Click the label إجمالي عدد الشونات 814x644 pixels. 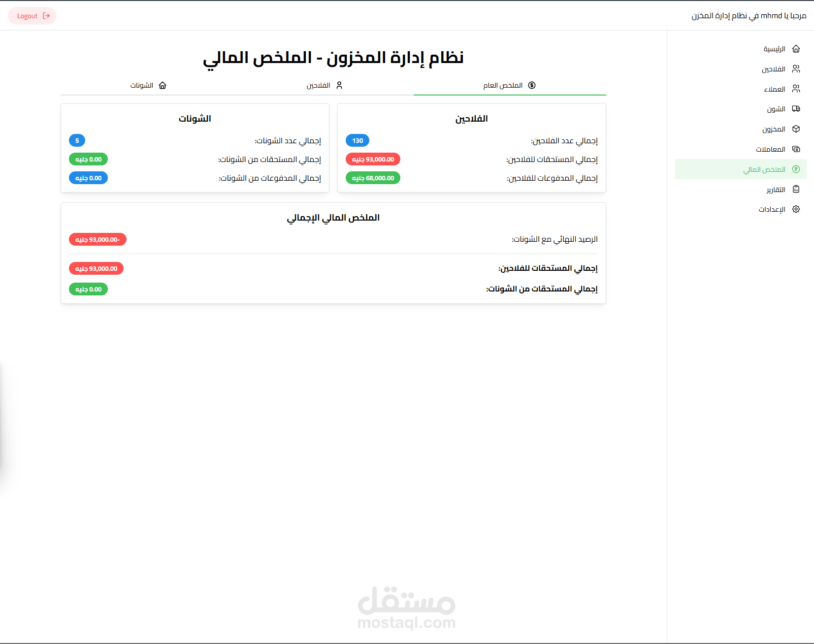point(288,141)
